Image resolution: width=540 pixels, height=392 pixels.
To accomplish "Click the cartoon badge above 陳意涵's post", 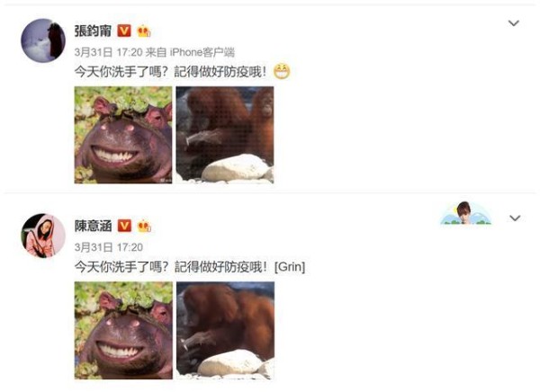I will (465, 213).
